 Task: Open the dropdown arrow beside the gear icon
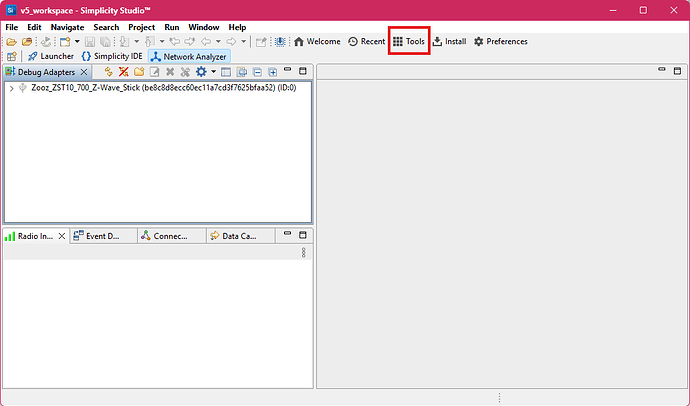(213, 72)
